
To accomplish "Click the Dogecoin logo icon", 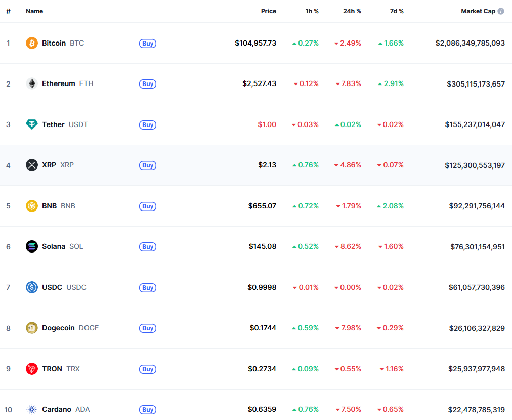I will (32, 328).
